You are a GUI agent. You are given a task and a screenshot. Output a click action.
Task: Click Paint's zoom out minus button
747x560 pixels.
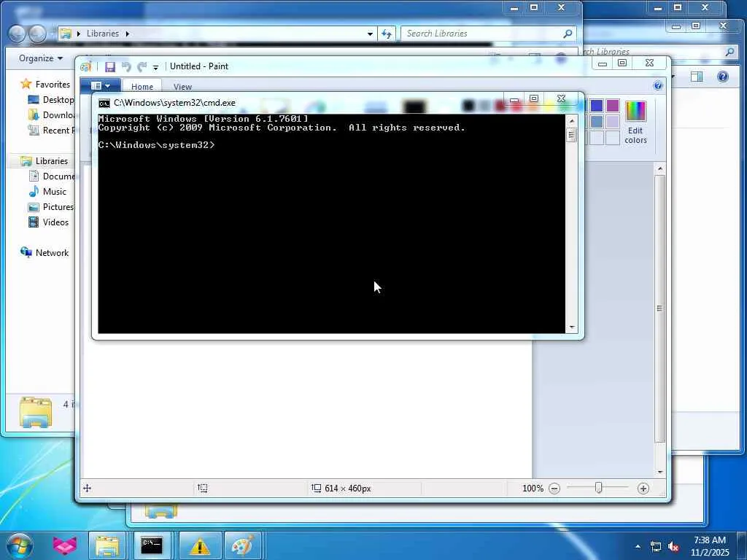(x=554, y=489)
